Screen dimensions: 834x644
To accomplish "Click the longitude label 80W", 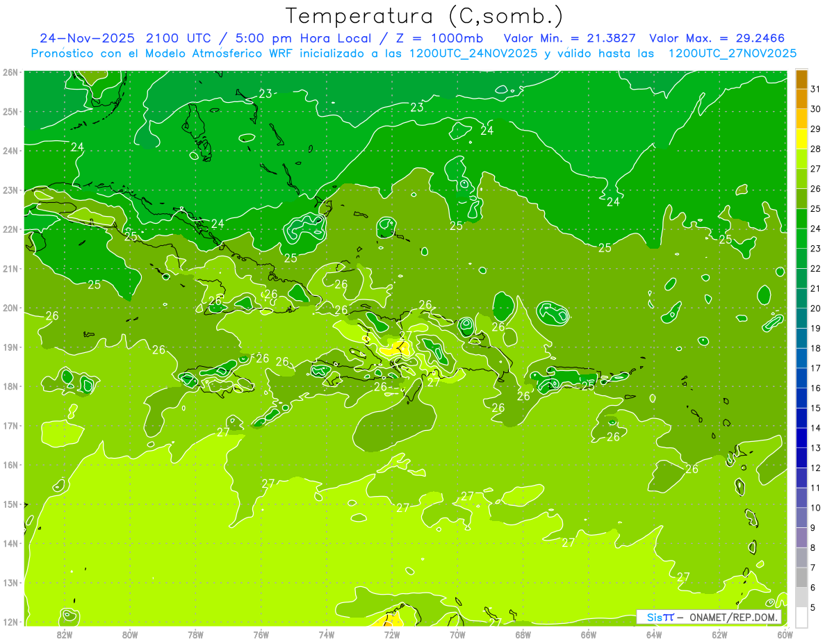I will [129, 634].
